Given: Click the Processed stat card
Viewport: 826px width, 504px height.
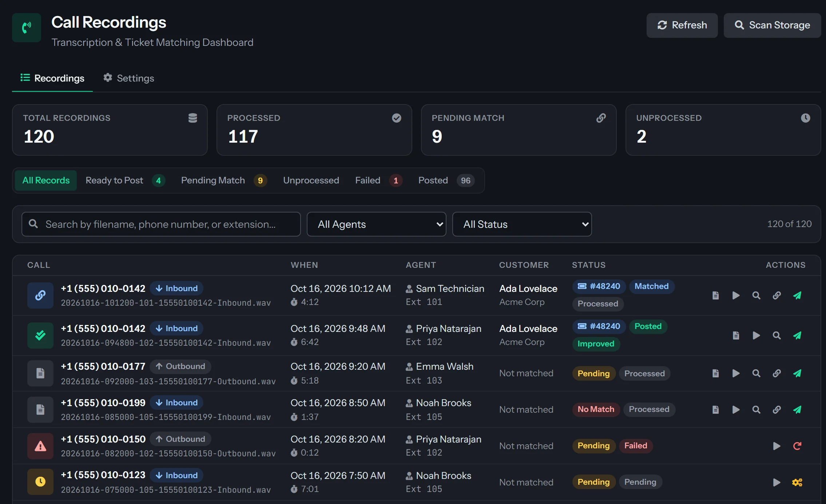Looking at the screenshot, I should tap(314, 130).
